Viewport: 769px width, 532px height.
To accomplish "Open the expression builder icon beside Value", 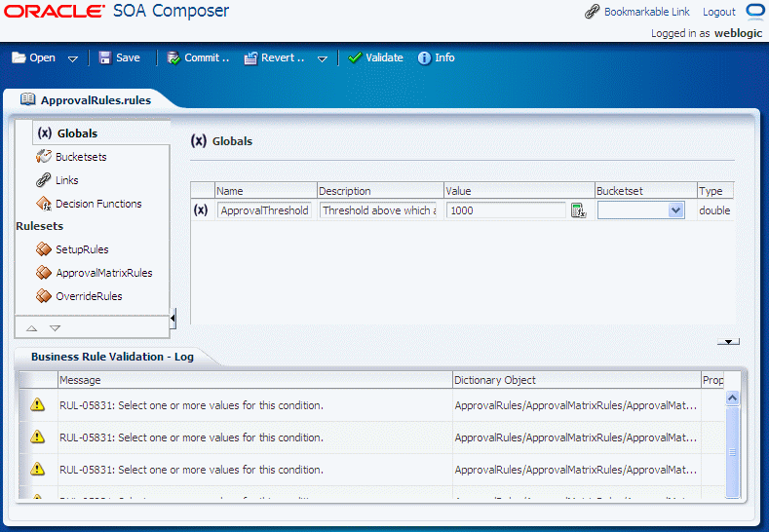I will click(x=579, y=210).
